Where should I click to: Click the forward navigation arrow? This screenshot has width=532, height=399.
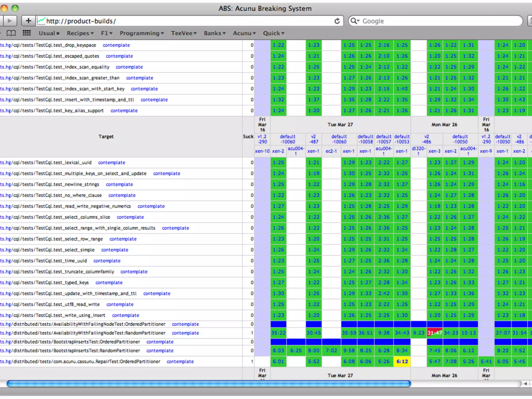tap(10, 21)
